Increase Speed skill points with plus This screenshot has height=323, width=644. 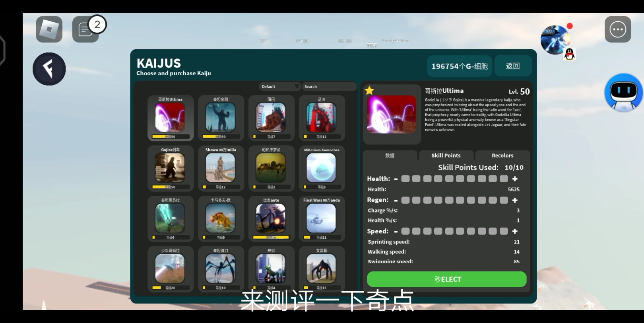point(515,231)
